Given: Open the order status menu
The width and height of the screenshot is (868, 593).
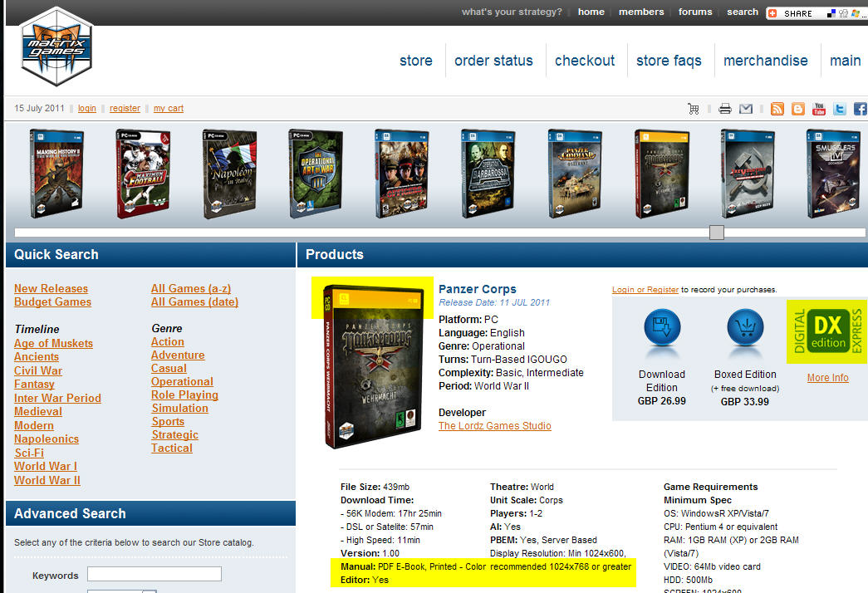Looking at the screenshot, I should coord(493,61).
